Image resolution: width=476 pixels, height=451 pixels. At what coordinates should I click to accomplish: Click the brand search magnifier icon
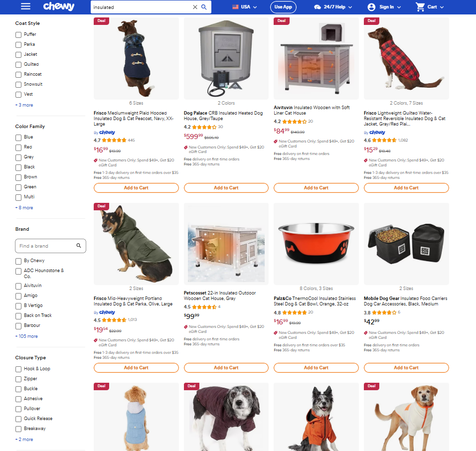[x=79, y=246]
